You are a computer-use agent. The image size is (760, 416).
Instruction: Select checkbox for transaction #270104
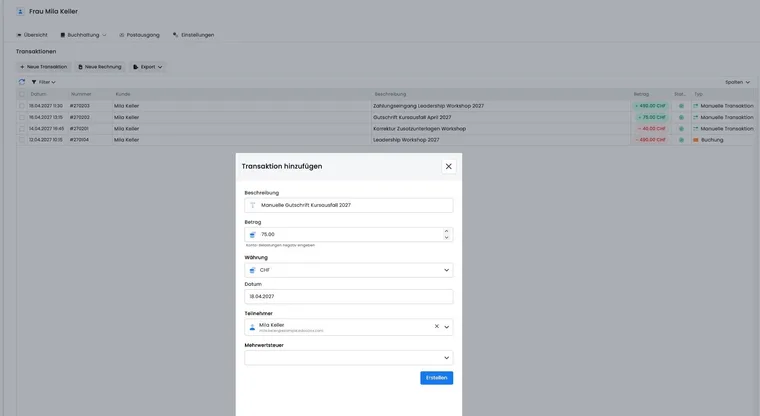tap(22, 140)
